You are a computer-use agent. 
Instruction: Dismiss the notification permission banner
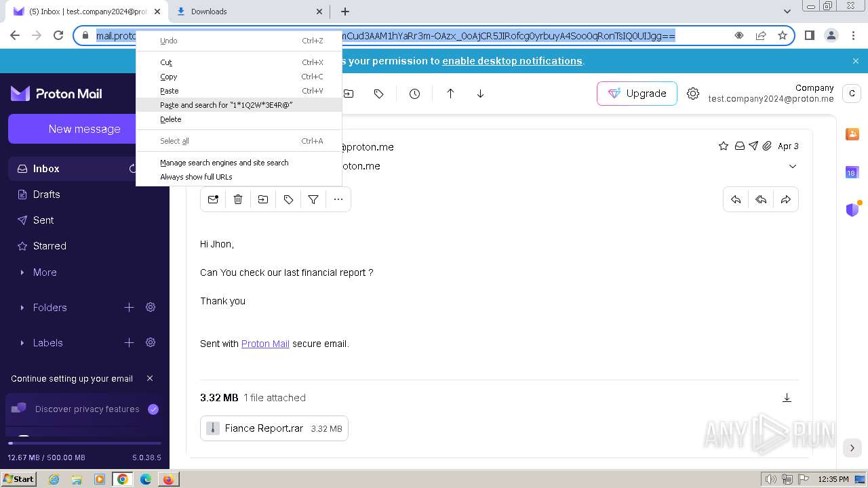856,61
